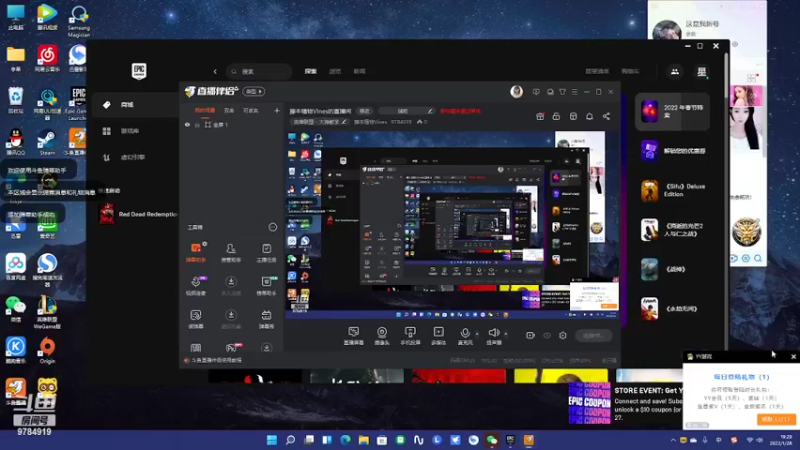800x450 pixels.
Task: Open the 房管助手 tool in toolbox
Action: (x=231, y=252)
